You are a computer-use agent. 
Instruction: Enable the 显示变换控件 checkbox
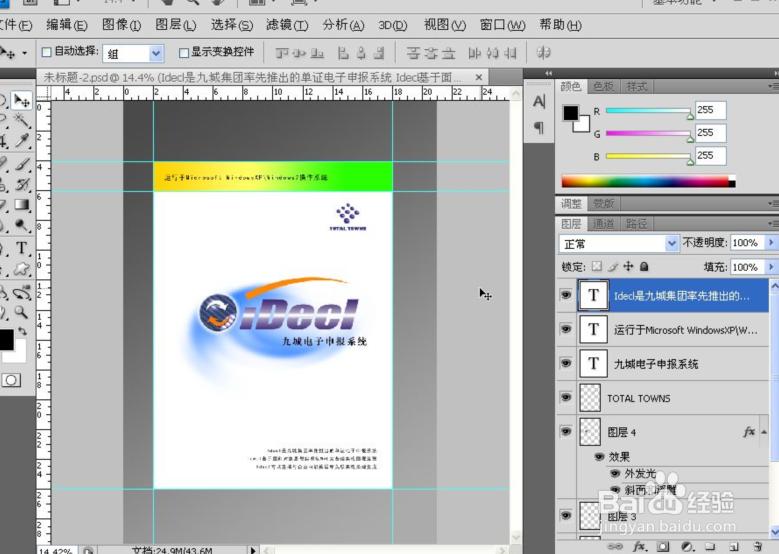(x=184, y=52)
